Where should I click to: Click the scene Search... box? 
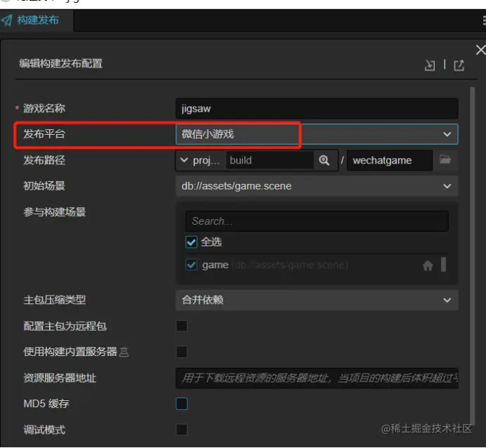(x=317, y=221)
